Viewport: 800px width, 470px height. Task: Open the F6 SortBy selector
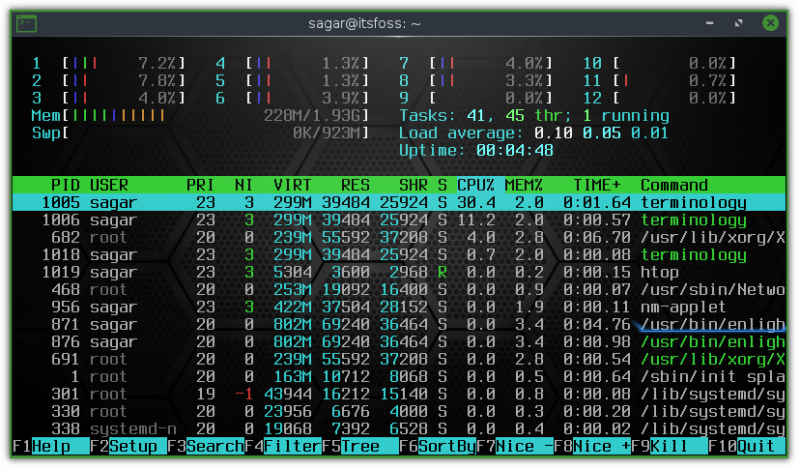point(446,446)
